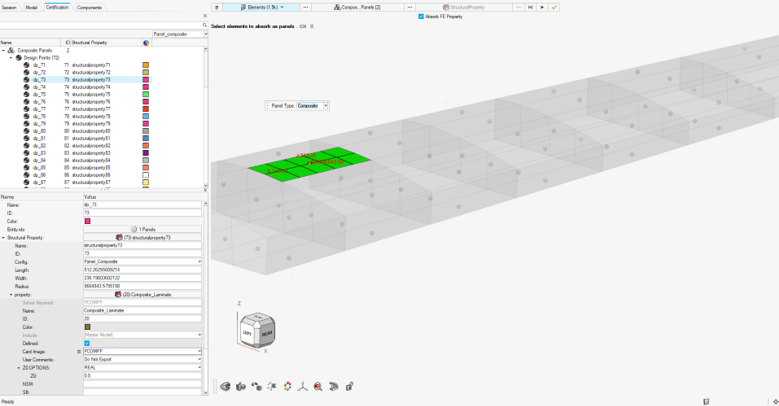Expand the Card Image PCOMPP dropdown
The width and height of the screenshot is (779, 406).
pos(199,351)
